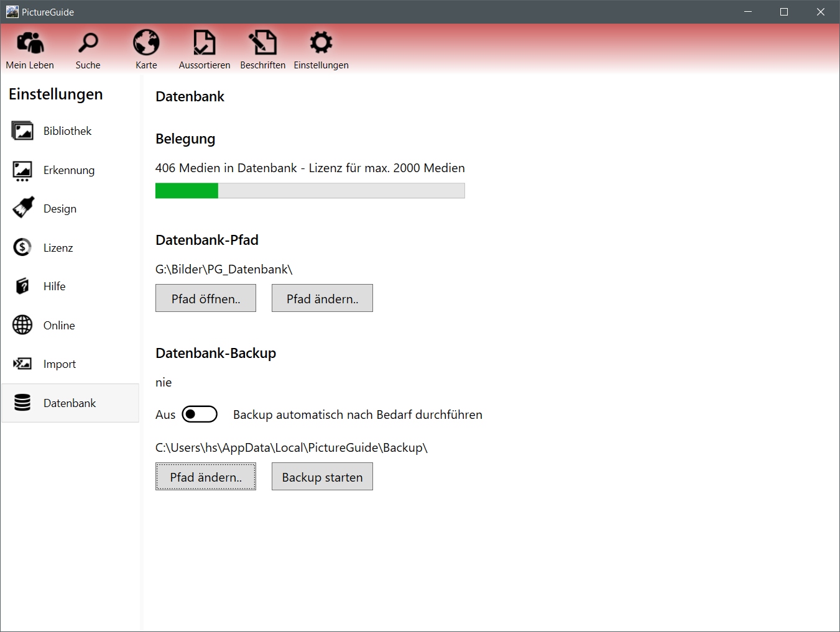This screenshot has width=840, height=632.
Task: Click the Datenbank cylinder icon
Action: tap(22, 403)
